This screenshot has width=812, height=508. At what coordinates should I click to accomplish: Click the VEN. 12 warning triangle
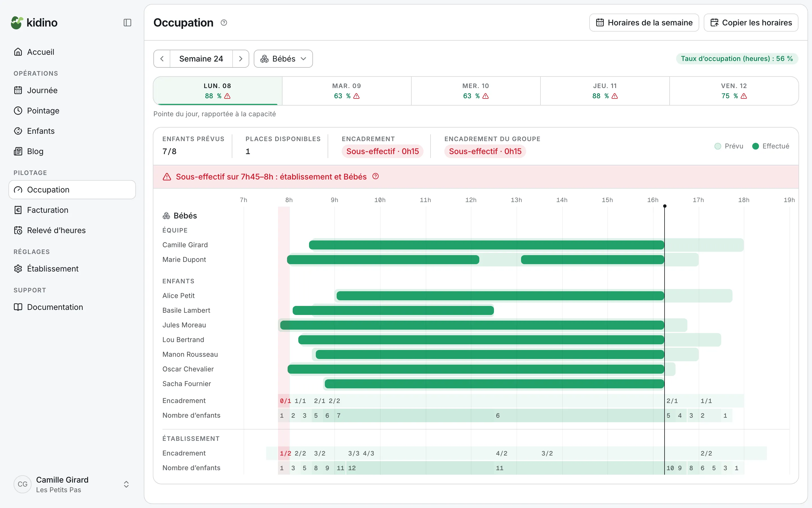point(744,96)
